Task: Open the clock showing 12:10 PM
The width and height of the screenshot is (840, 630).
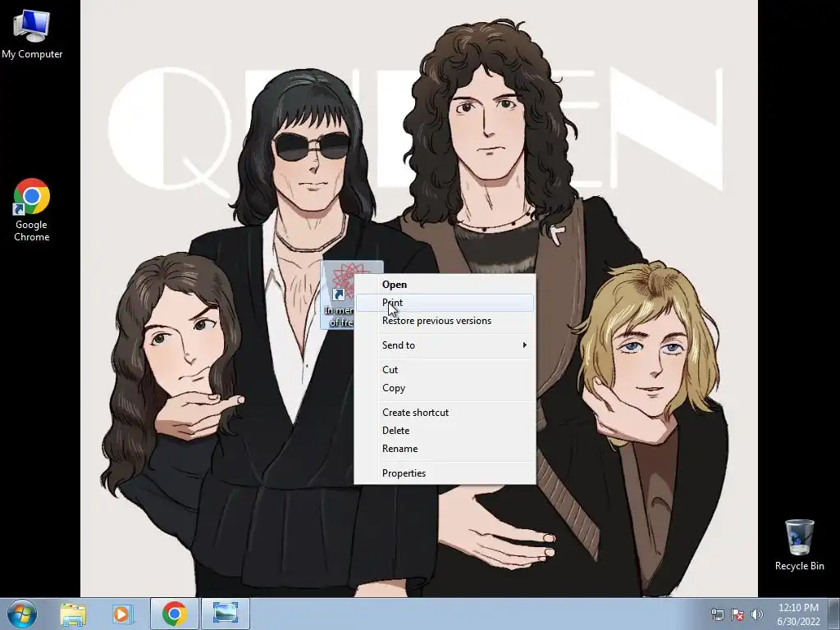Action: pos(798,614)
